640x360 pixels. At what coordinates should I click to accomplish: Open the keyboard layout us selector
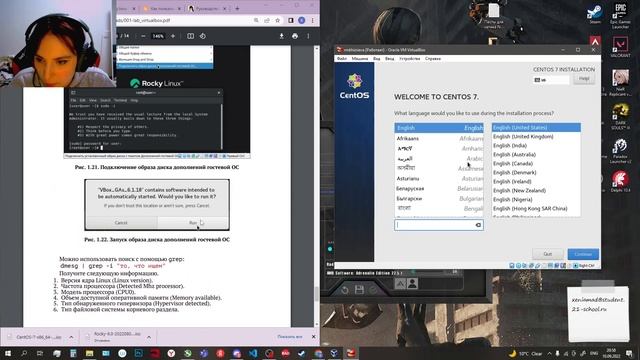(x=551, y=80)
